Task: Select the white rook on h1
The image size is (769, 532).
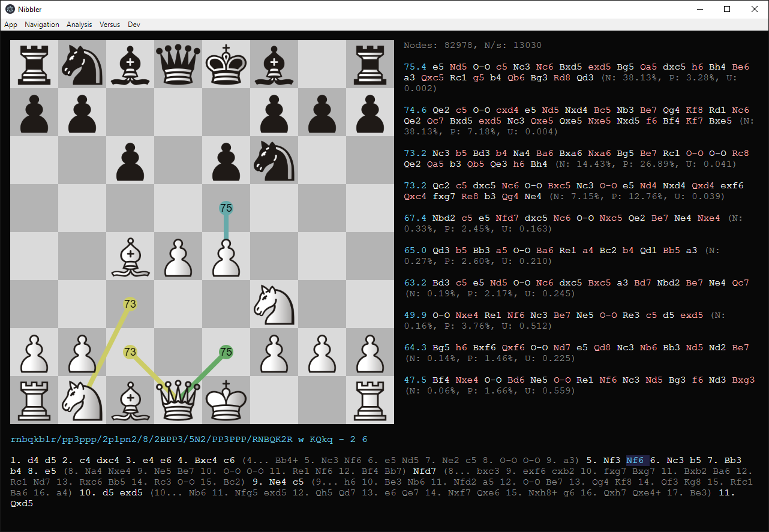Action: [370, 400]
